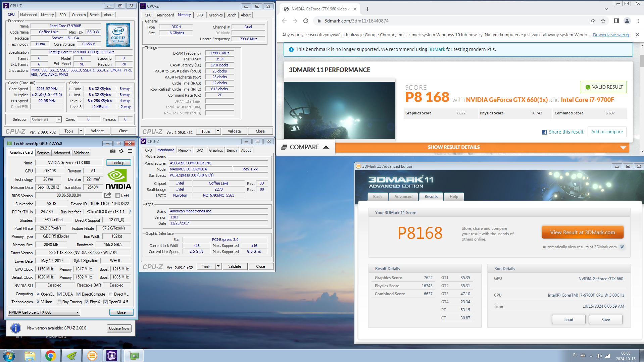Click Chrome's share page icon
The image size is (644, 362).
[x=592, y=21]
